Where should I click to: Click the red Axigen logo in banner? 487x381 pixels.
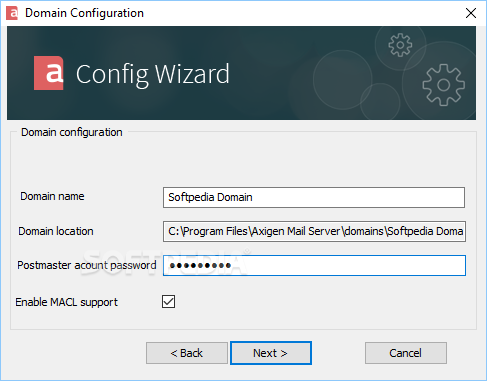[x=49, y=73]
